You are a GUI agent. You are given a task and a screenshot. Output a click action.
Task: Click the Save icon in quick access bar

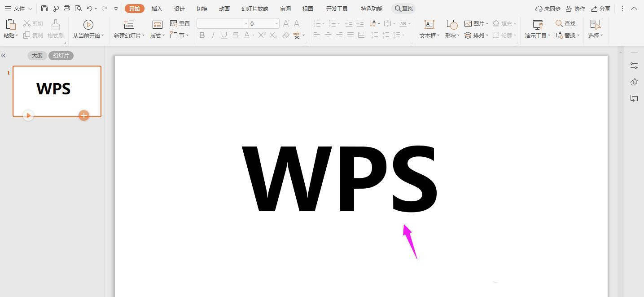[x=44, y=9]
